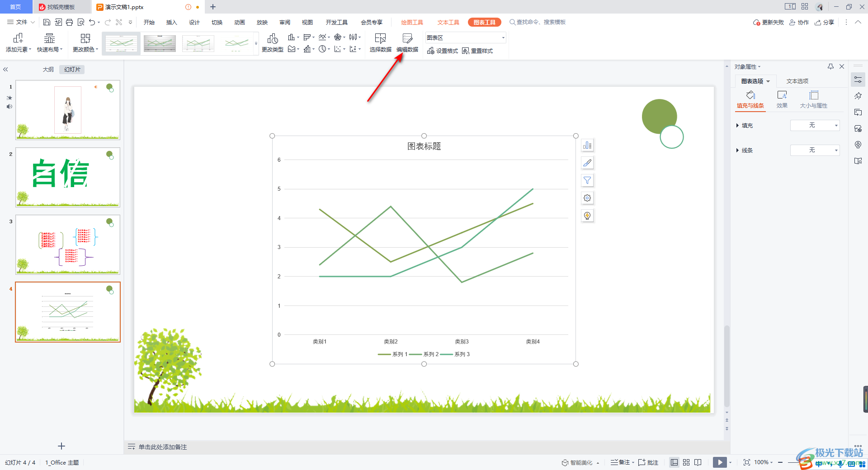Insert area chart type icon
Viewport: 868px width, 470px height.
click(292, 49)
